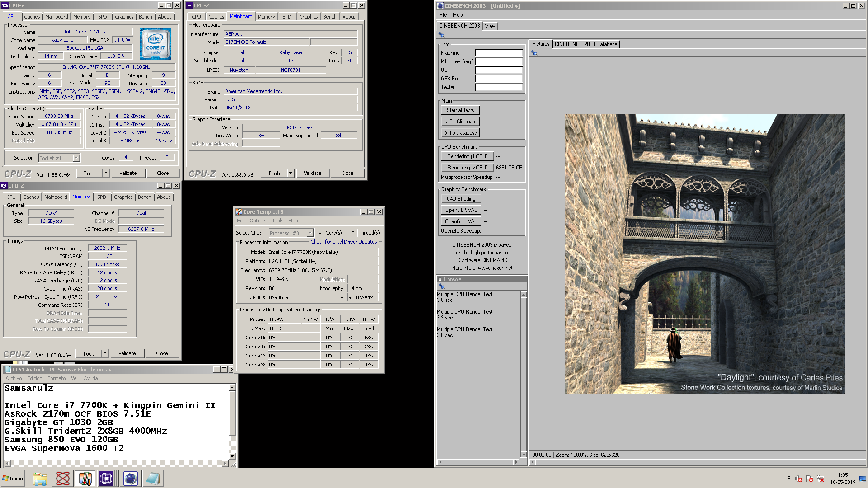Open the Formato menu in Notepad
Screen dimensions: 868x488
click(57, 379)
